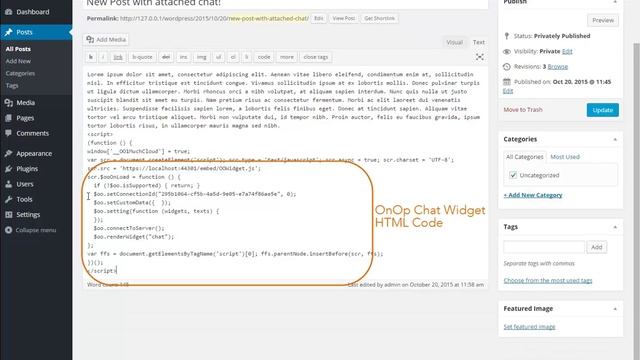Open Plugins plug icon

pos(9,169)
